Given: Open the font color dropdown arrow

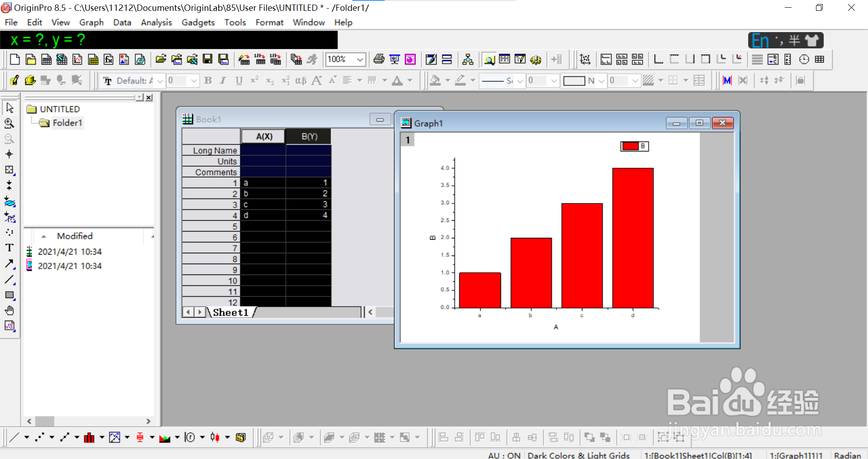Looking at the screenshot, I should (x=410, y=80).
